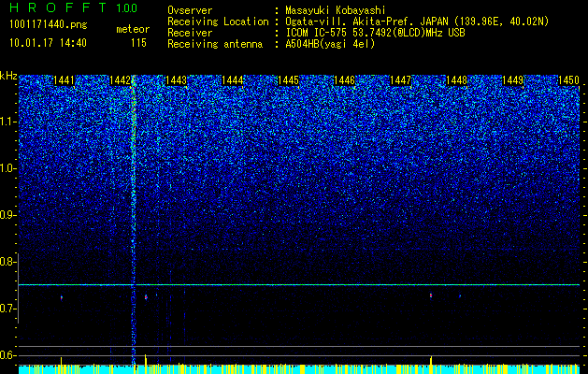The image size is (588, 374).
Task: Click the red echo dot below 1441
Action: [x=62, y=298]
